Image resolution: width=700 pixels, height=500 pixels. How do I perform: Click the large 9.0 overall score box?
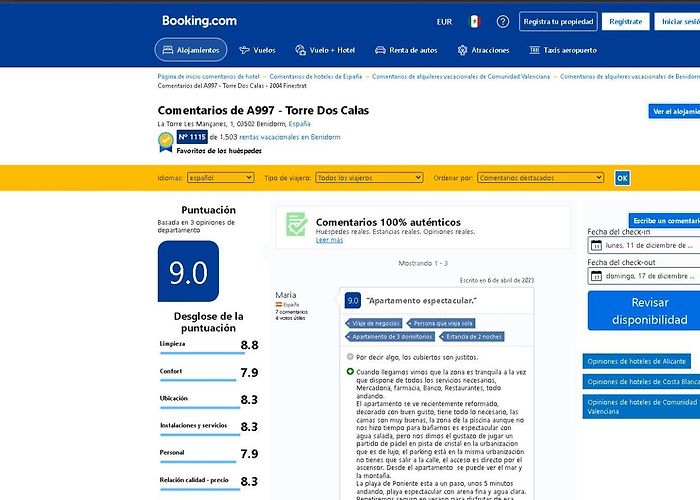[x=188, y=271]
